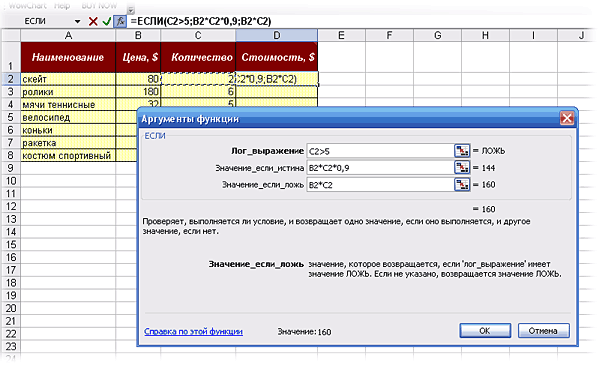
Task: Select column E header
Action: [341, 35]
